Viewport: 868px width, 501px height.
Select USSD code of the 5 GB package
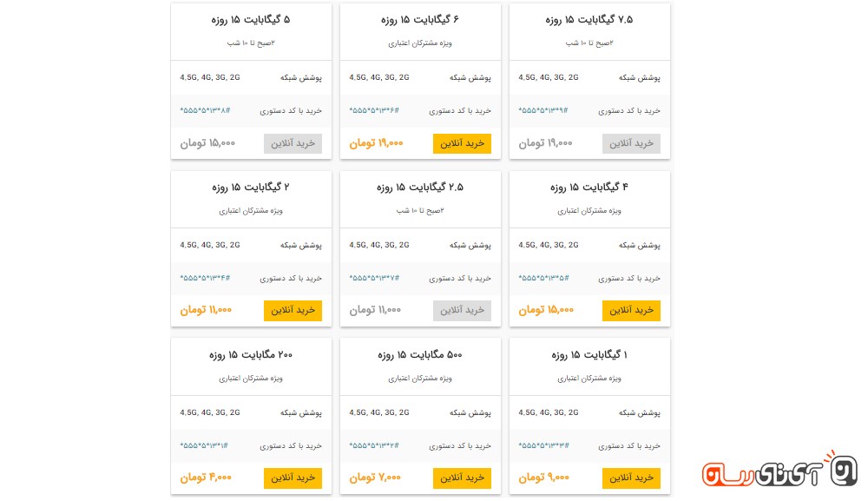(205, 110)
